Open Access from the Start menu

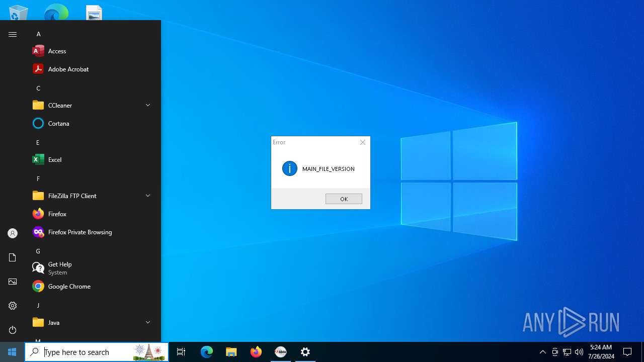[x=93, y=51]
